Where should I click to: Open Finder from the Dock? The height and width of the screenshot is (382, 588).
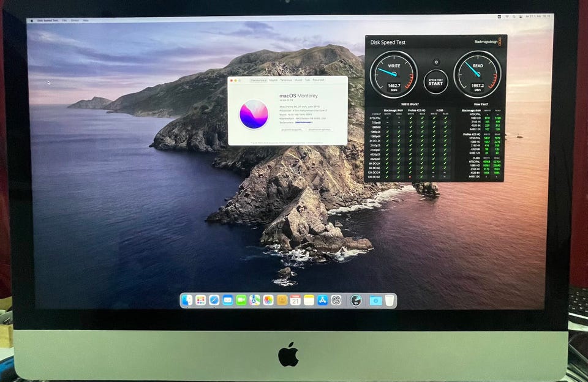coord(187,301)
